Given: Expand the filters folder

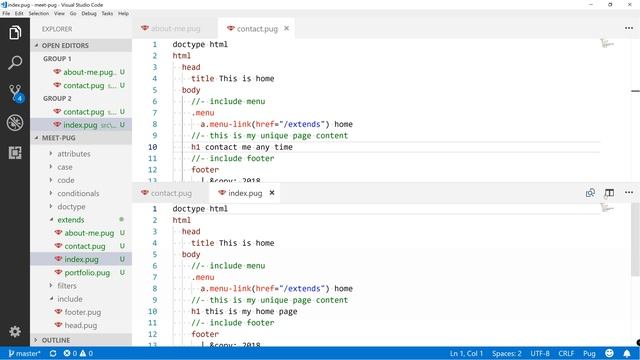Looking at the screenshot, I should [x=81, y=286].
